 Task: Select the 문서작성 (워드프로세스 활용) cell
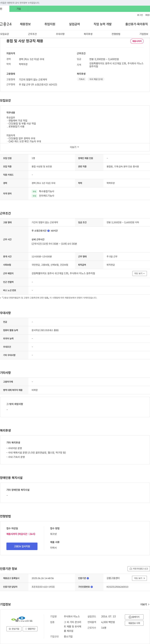45,330
